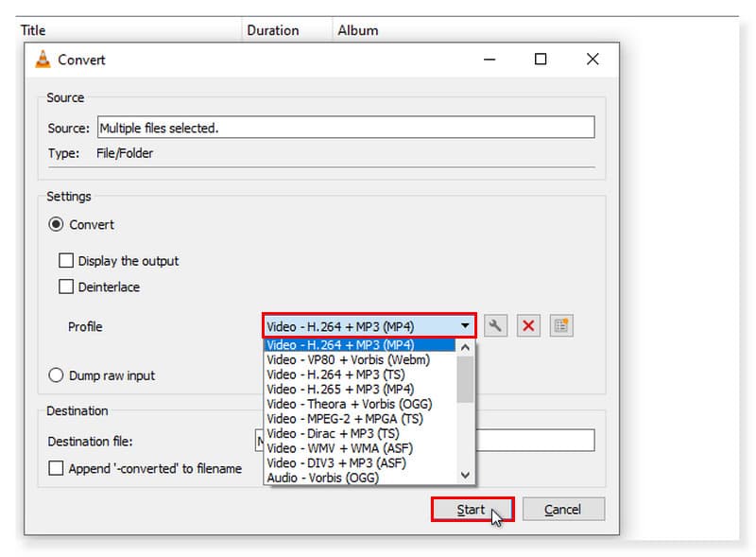The image size is (756, 557).
Task: Create a new profile with the document icon
Action: coord(561,325)
